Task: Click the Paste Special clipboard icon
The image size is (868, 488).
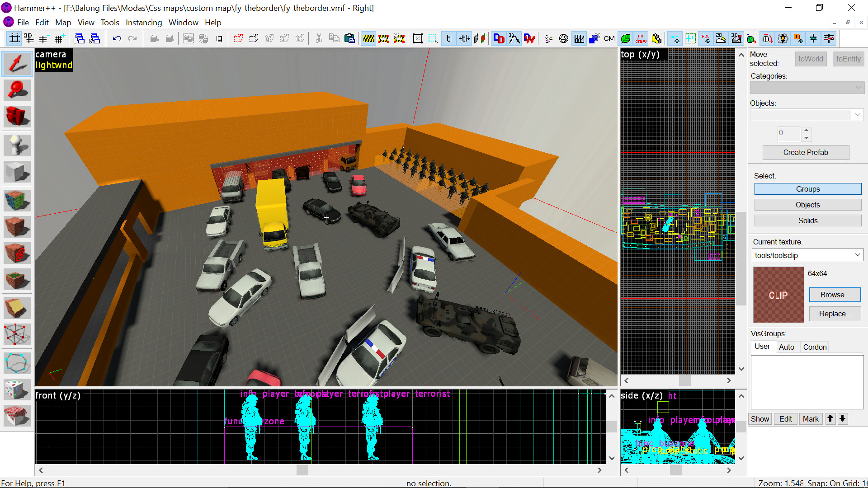Action: [x=349, y=39]
